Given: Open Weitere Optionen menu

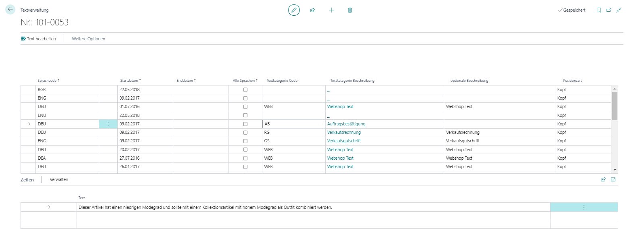Looking at the screenshot, I should point(88,39).
